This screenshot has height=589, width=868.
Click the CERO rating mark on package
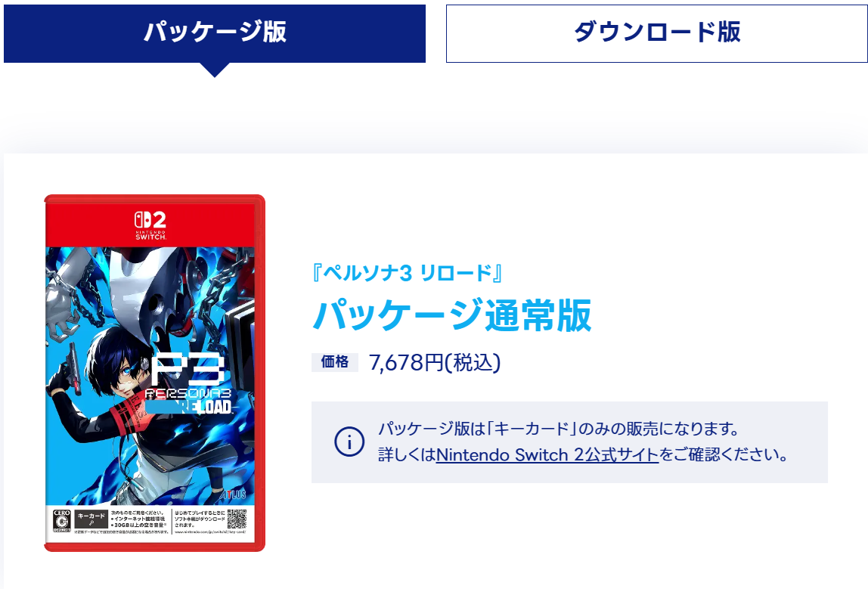coord(61,521)
